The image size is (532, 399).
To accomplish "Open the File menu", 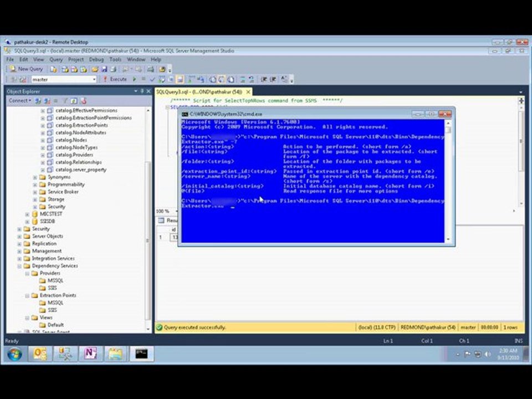I will (10, 59).
